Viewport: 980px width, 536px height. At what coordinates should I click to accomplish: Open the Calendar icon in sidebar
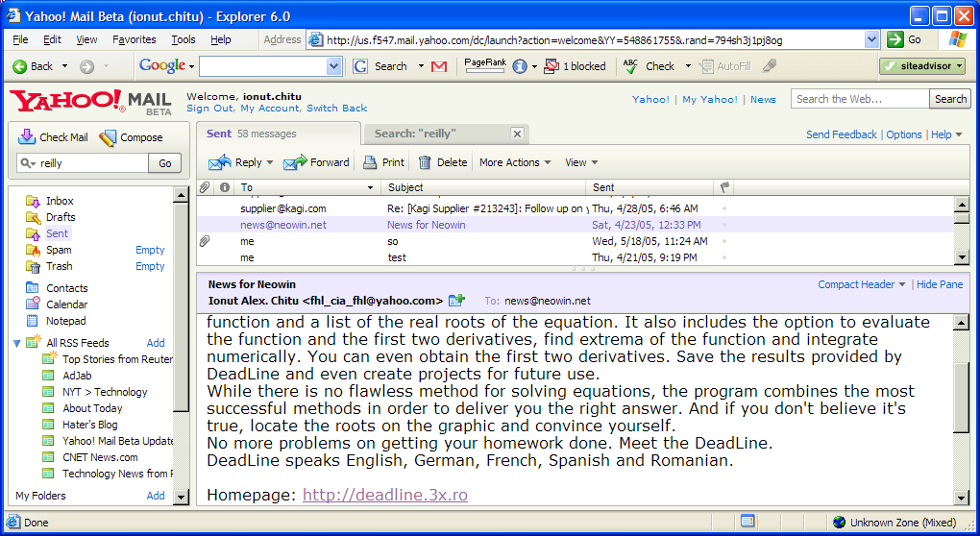coord(33,305)
